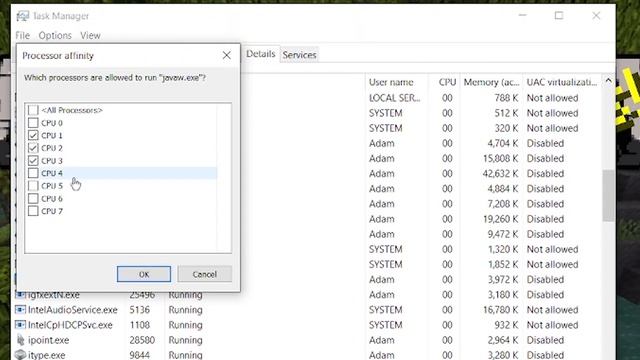
Task: Open the Options menu
Action: click(55, 36)
